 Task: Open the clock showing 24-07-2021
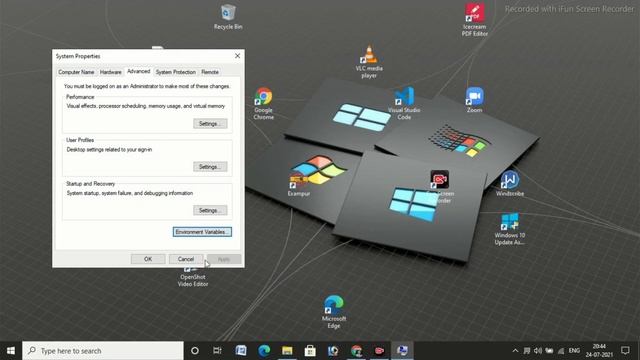click(599, 351)
